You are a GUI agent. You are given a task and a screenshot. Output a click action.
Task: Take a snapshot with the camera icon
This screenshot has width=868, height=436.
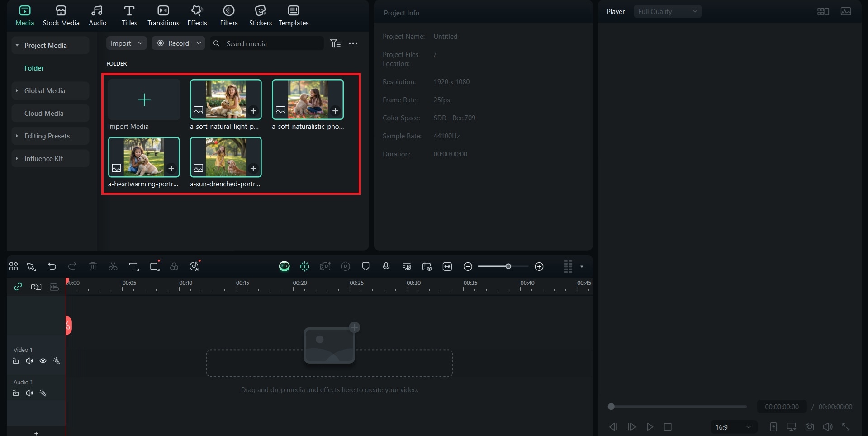(810, 427)
